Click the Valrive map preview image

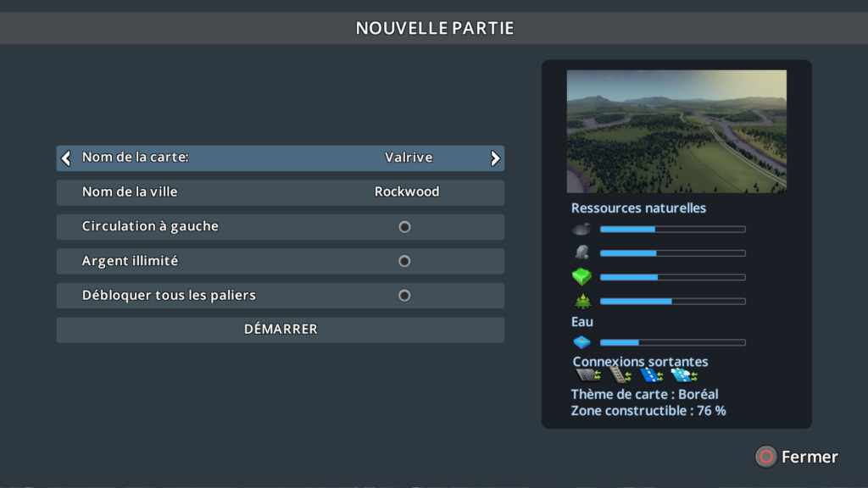point(676,131)
